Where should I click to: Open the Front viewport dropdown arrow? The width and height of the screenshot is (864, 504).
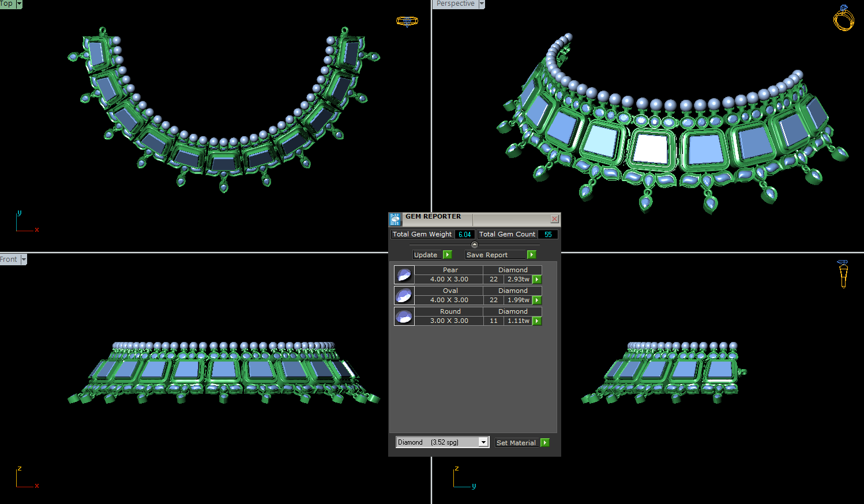tap(24, 259)
